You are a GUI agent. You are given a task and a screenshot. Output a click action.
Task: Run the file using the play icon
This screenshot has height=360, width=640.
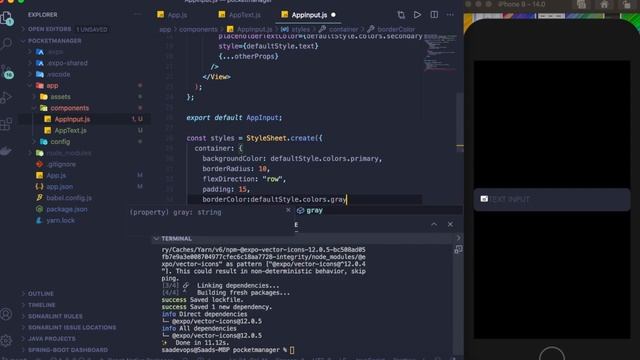pos(417,15)
